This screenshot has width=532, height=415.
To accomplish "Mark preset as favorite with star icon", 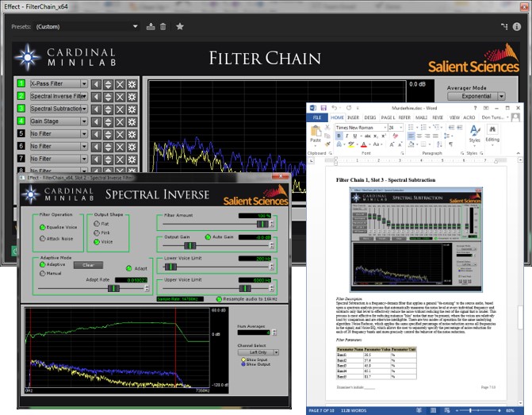I will 180,26.
